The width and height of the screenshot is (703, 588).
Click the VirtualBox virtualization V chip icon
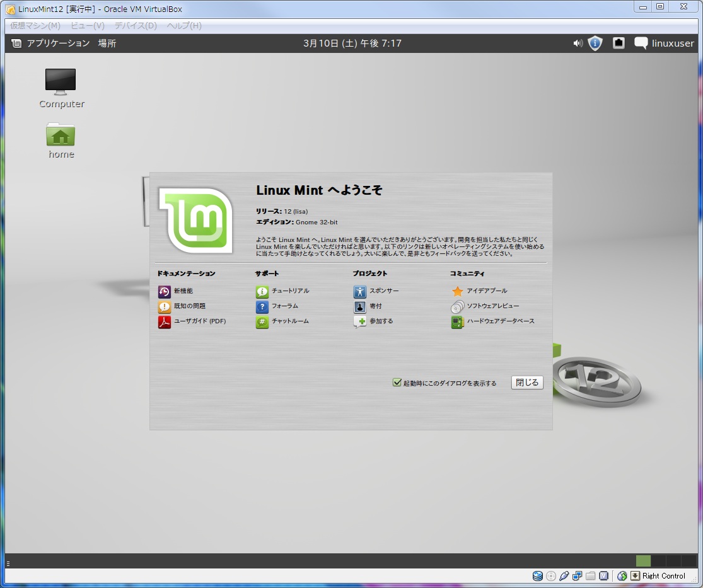click(604, 576)
